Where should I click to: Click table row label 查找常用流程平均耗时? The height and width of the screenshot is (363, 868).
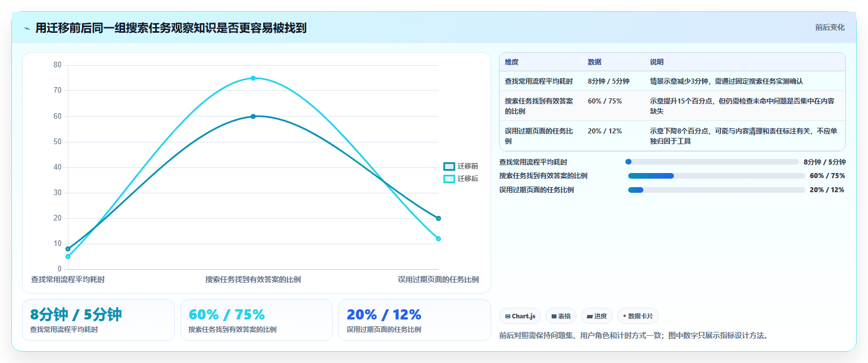pos(539,81)
